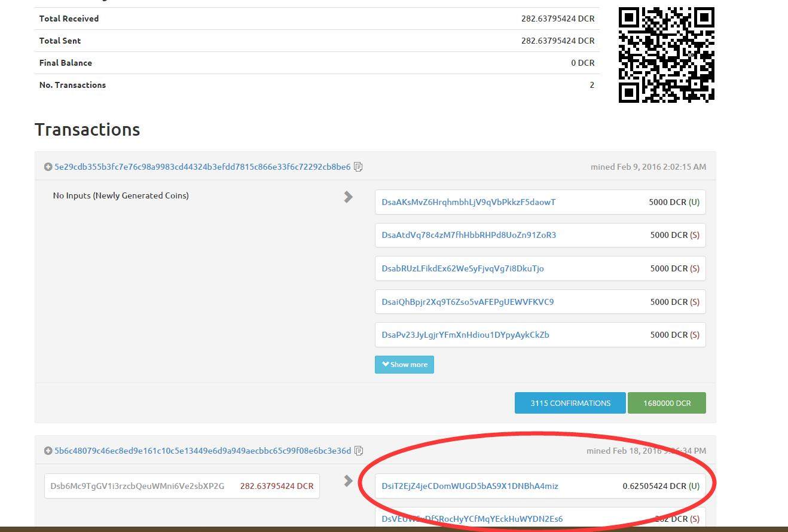Screen dimensions: 788x532
Task: Click the 5000 DCR amount for DsaAKsMvZ6 output
Action: [668, 202]
